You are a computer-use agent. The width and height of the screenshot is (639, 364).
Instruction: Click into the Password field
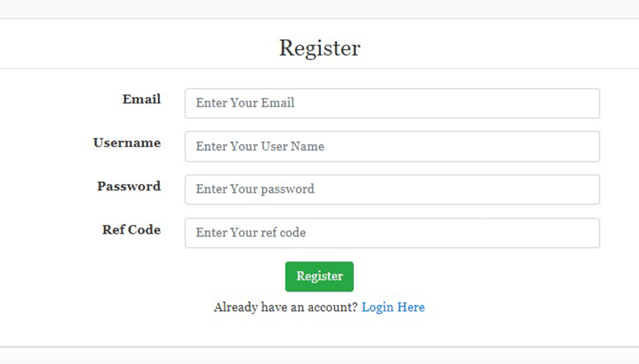(392, 189)
